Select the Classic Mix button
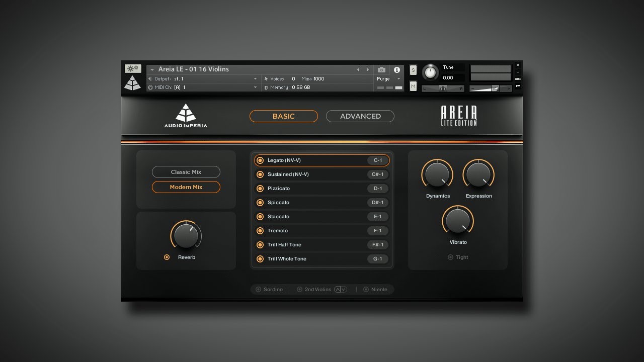This screenshot has height=362, width=644. pos(186,172)
